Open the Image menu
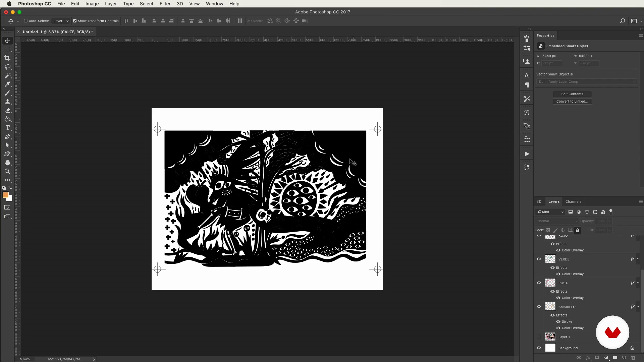 (92, 4)
